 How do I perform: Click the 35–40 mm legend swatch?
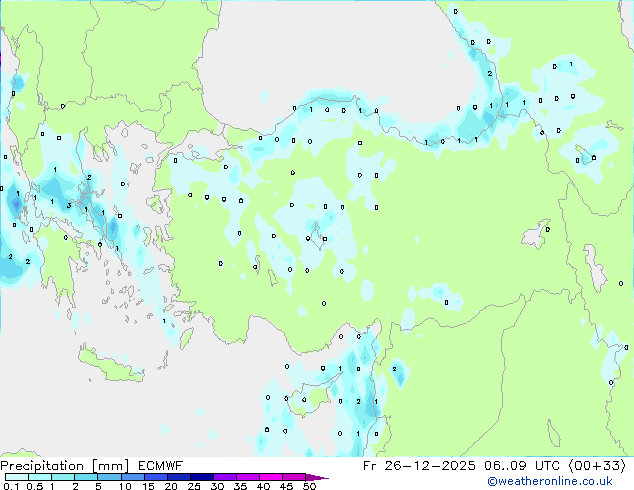[247, 477]
